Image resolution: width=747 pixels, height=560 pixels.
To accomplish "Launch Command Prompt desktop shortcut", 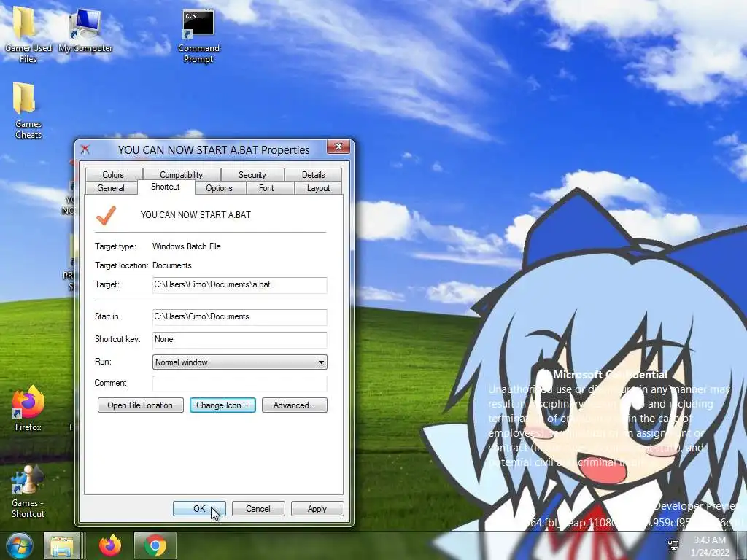I will coord(198,36).
